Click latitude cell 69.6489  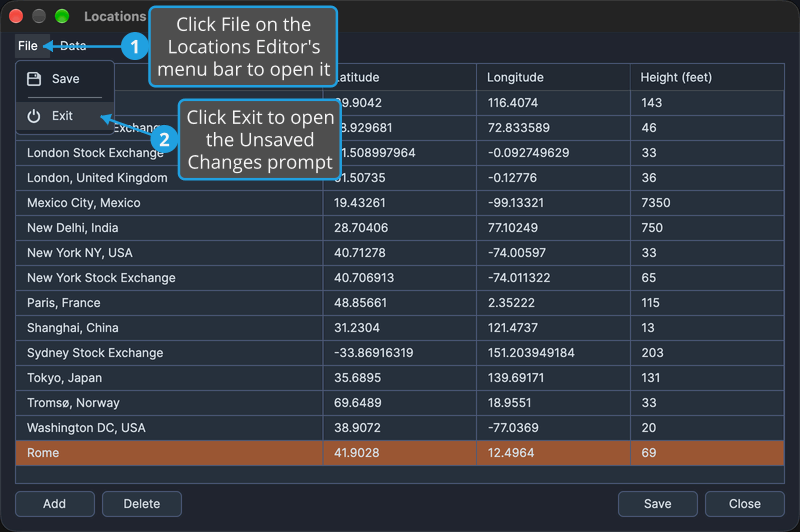point(399,403)
